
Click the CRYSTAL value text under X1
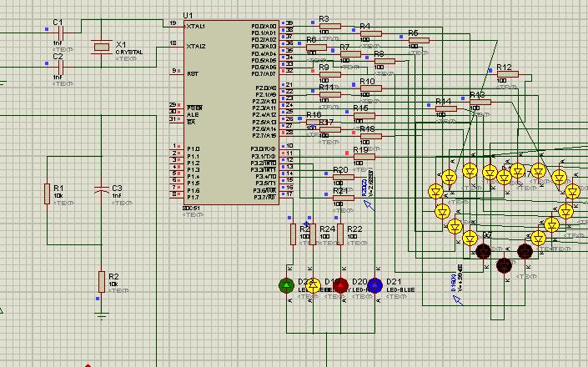[x=129, y=52]
